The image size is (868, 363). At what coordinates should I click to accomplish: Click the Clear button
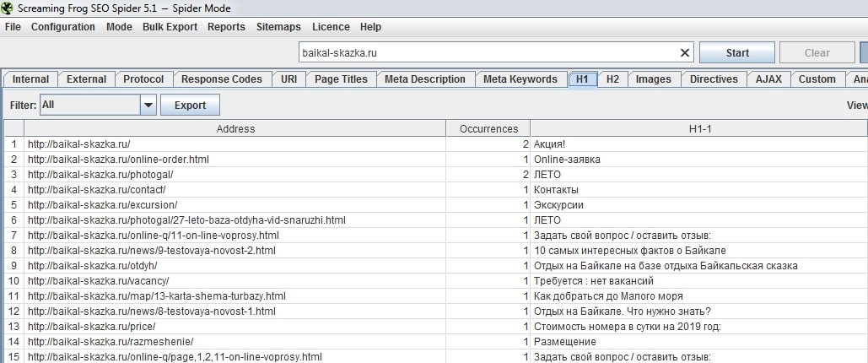pos(817,52)
